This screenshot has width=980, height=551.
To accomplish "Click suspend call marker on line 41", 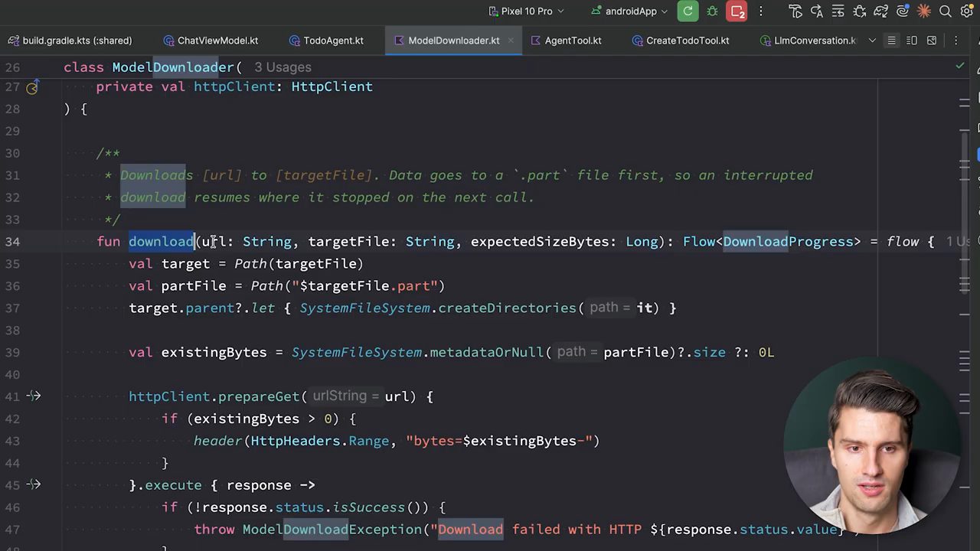I will [34, 396].
